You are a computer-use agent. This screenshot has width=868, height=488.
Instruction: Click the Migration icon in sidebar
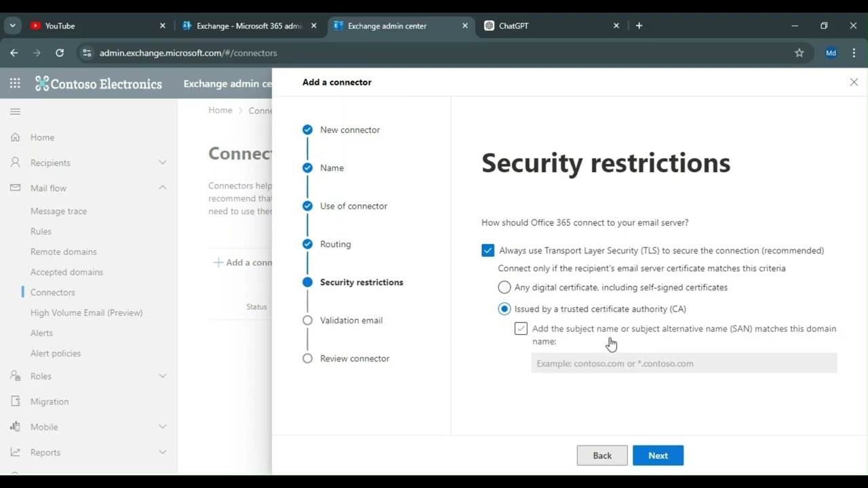(15, 401)
